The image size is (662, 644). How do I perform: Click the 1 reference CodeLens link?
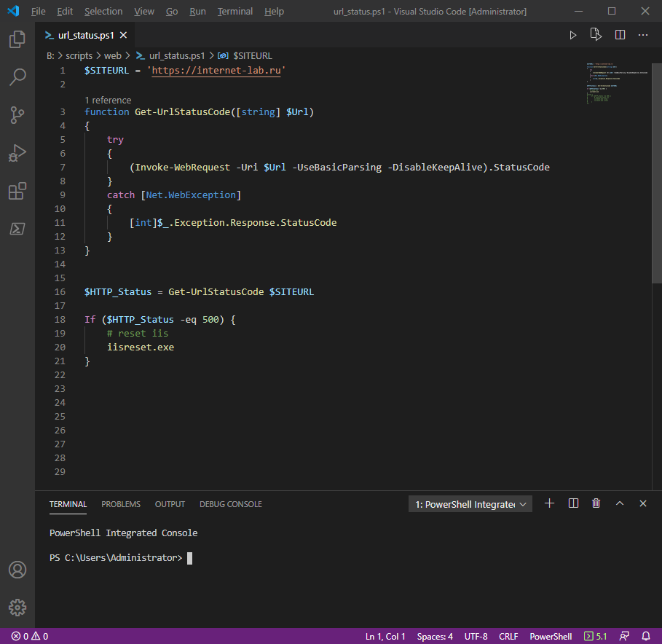(108, 100)
